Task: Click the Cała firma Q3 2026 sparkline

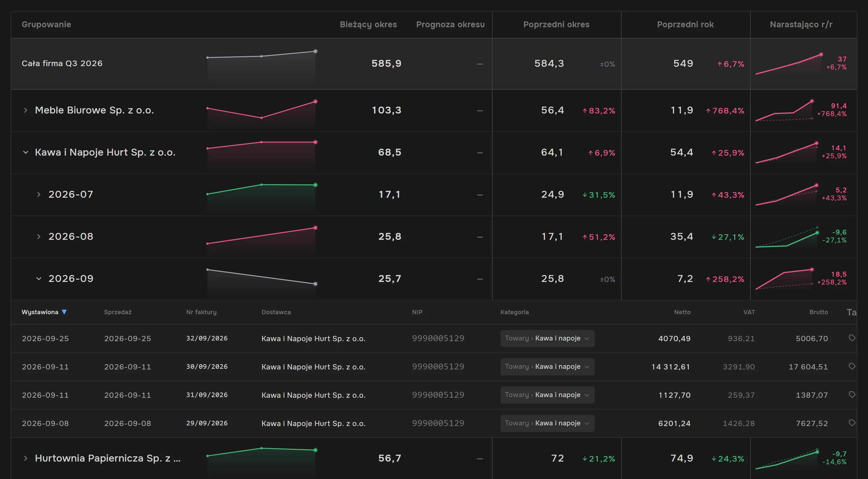Action: click(261, 64)
